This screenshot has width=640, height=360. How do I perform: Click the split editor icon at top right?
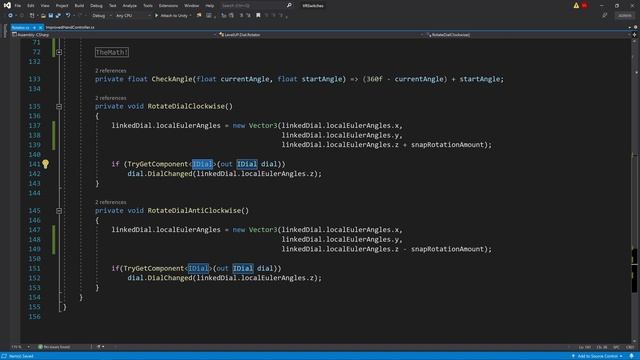pos(634,35)
